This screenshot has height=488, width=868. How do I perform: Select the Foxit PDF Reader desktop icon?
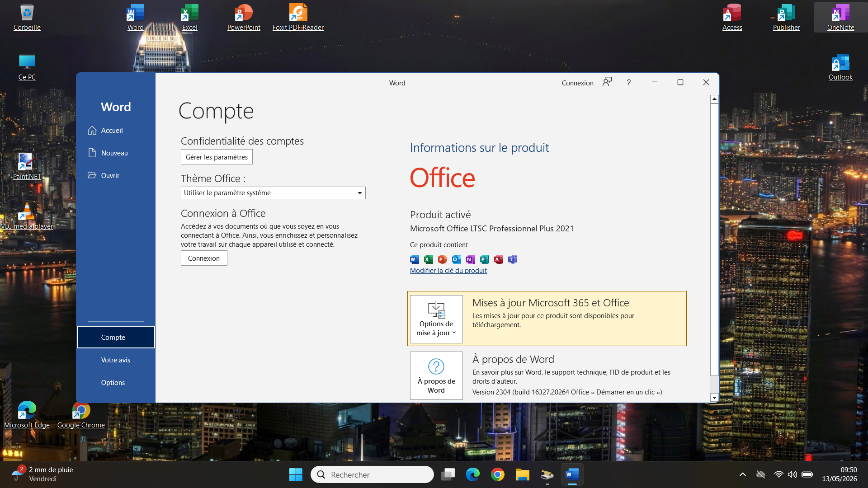point(298,18)
